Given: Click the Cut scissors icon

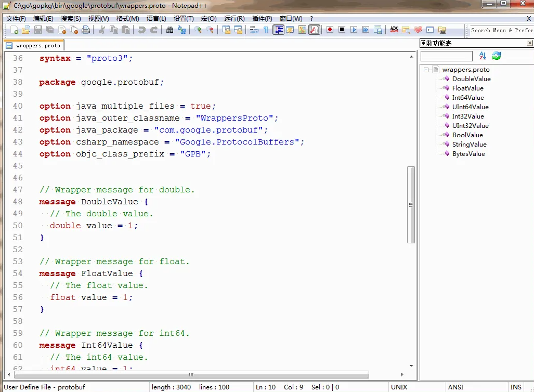Looking at the screenshot, I should coord(101,30).
